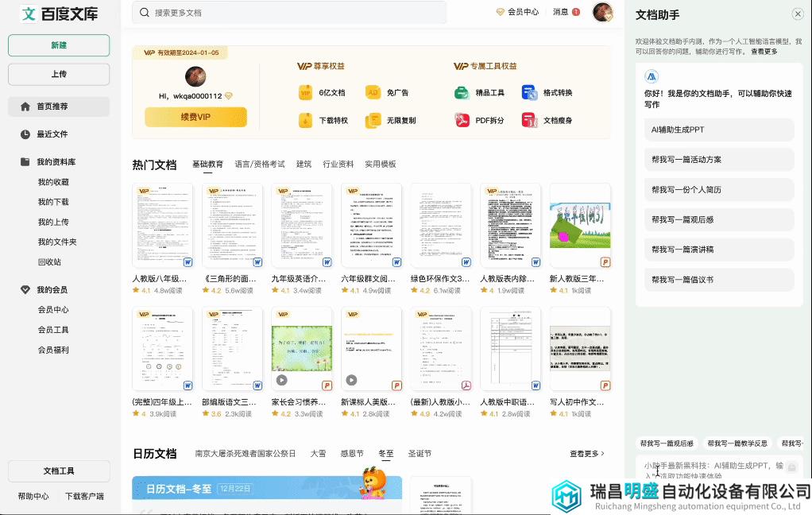Click the 上传 button
The width and height of the screenshot is (812, 515).
click(59, 74)
